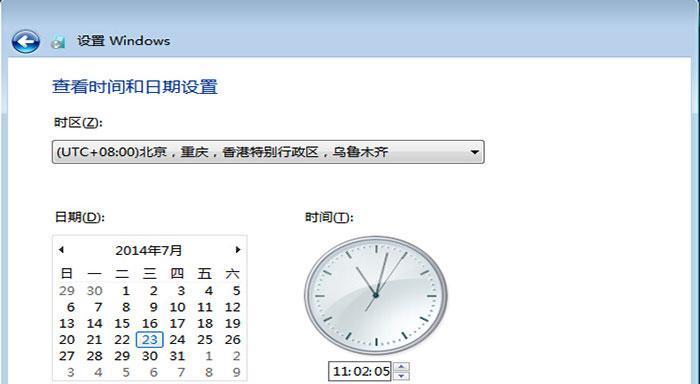
Task: Select greyed June 29 in the first row
Action: coord(67,291)
